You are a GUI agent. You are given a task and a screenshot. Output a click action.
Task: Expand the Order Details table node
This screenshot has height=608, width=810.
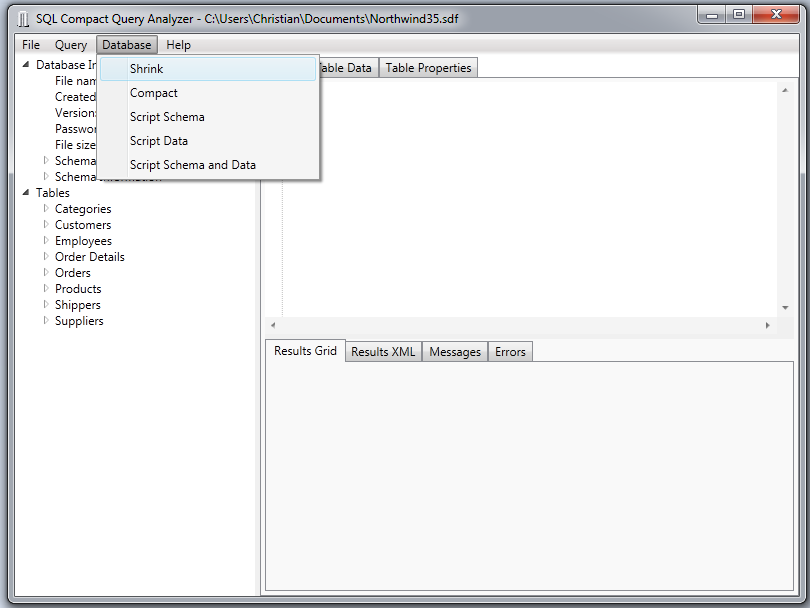pos(46,256)
